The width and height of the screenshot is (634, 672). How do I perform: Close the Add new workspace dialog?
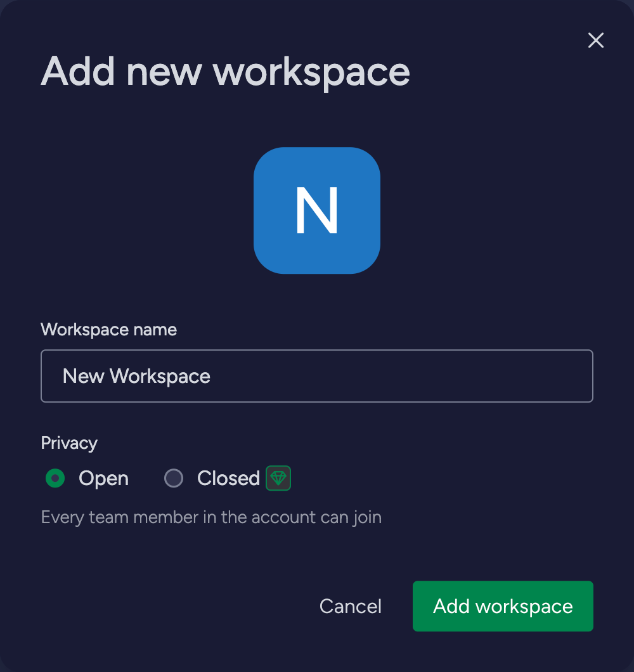(595, 41)
